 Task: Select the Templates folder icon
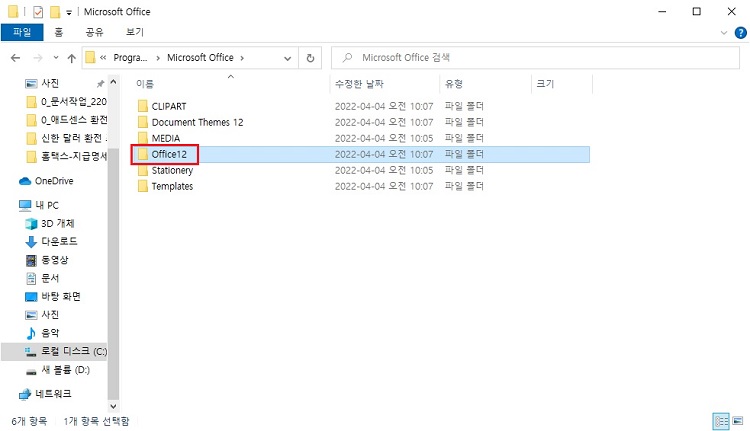coord(143,186)
